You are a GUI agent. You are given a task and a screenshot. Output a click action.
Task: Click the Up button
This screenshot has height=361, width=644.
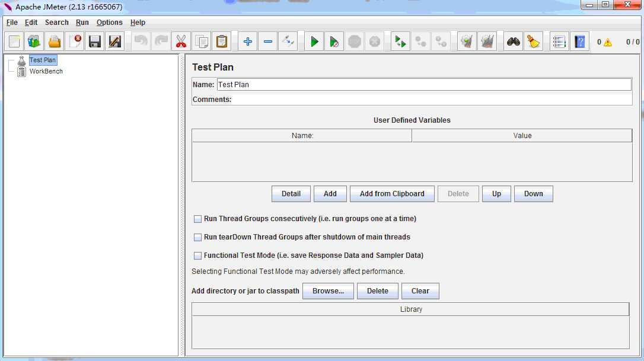pyautogui.click(x=496, y=194)
